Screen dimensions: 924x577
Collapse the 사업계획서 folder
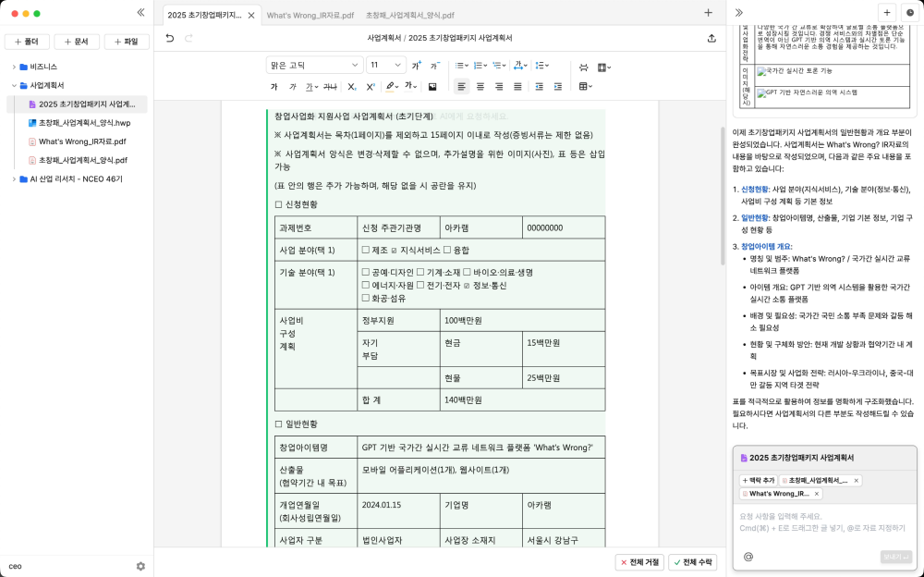click(14, 86)
